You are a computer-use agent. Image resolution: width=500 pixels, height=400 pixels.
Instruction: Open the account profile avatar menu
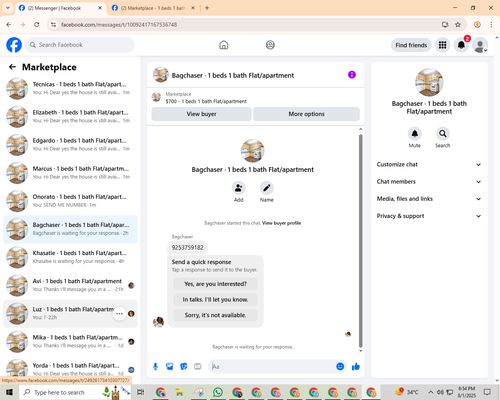coord(480,45)
